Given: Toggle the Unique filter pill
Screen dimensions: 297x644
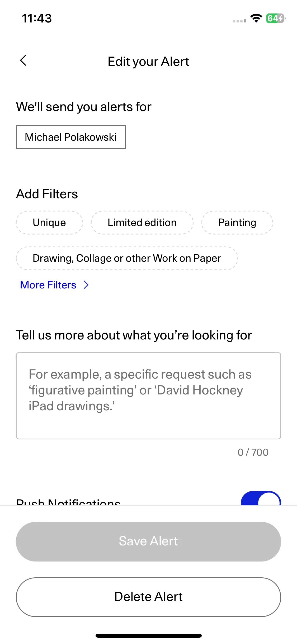Looking at the screenshot, I should [x=49, y=223].
